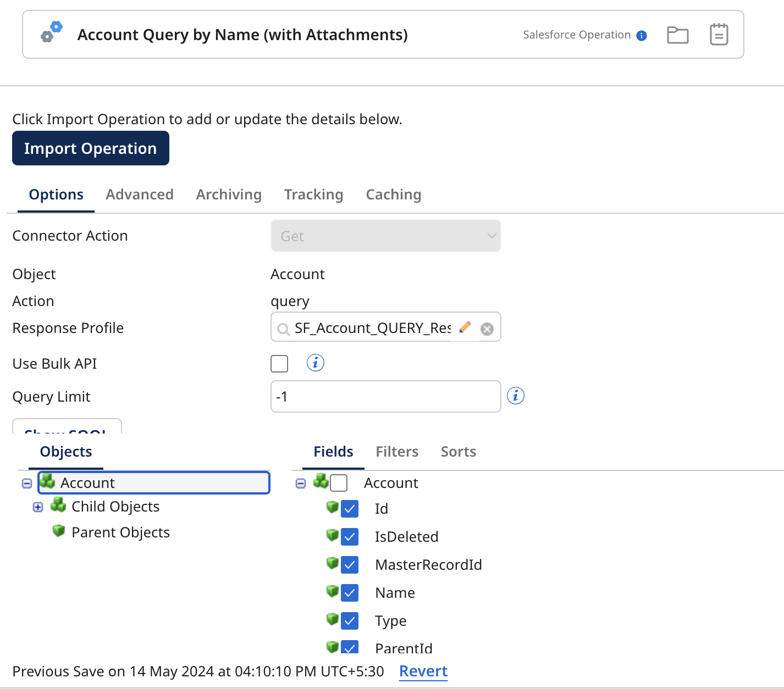Click the pencil icon to edit Response Profile
The image size is (784, 689).
click(465, 327)
